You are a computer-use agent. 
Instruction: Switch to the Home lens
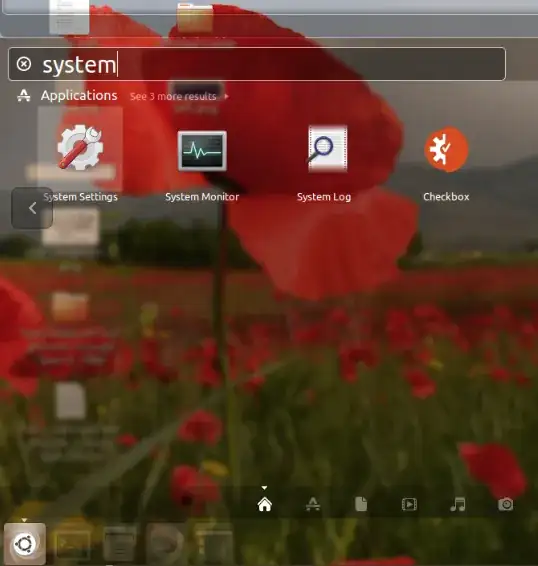(x=264, y=504)
